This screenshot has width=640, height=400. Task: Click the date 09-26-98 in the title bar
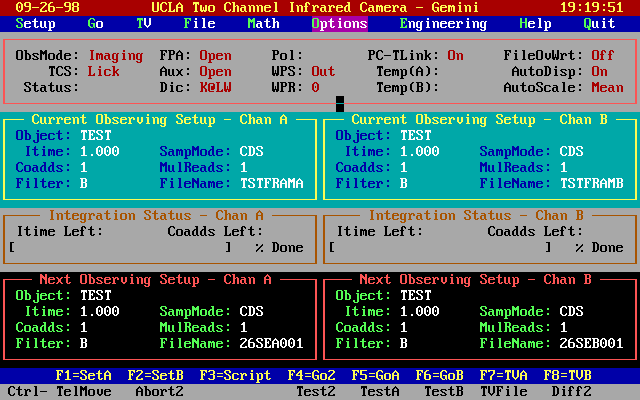coord(47,7)
